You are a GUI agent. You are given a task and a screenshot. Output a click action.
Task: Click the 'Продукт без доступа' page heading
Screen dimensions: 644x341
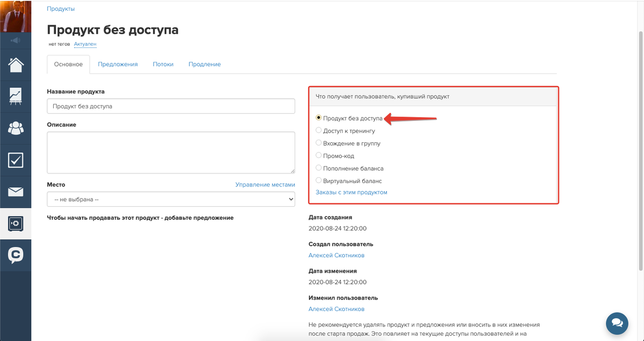tap(113, 30)
